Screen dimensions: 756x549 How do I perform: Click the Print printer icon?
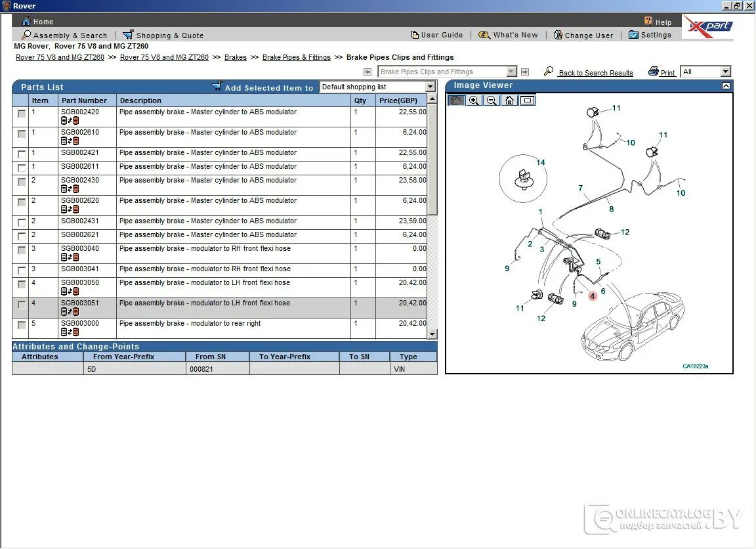click(654, 72)
